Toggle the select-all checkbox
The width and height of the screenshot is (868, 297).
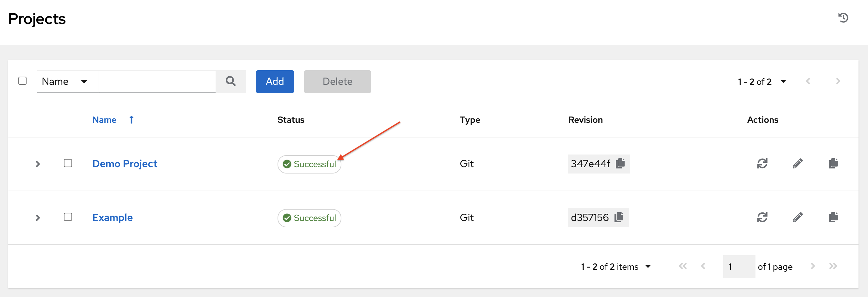(x=22, y=80)
